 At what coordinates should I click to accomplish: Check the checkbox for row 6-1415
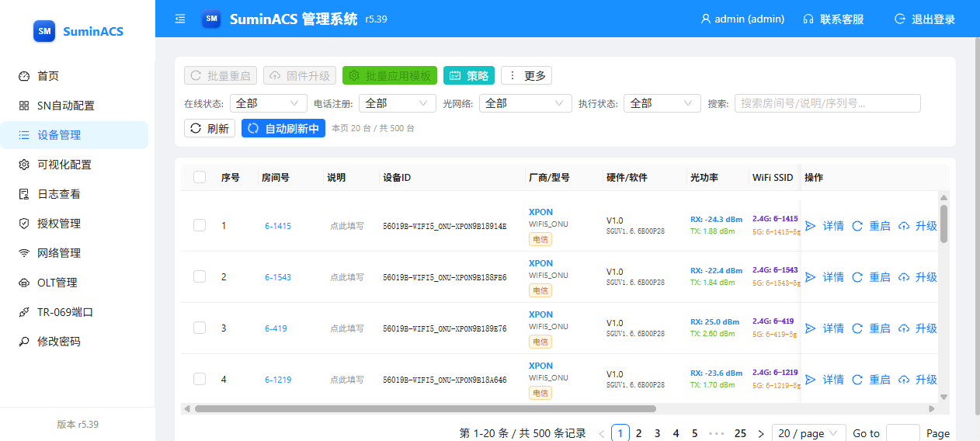[200, 225]
